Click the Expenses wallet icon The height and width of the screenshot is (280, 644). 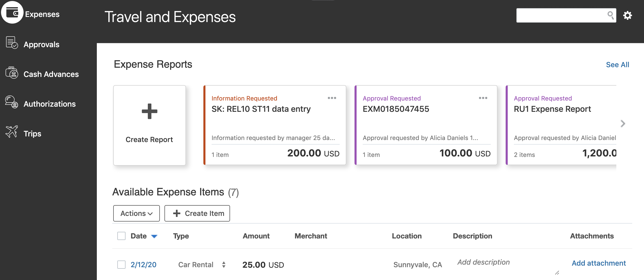(x=12, y=13)
